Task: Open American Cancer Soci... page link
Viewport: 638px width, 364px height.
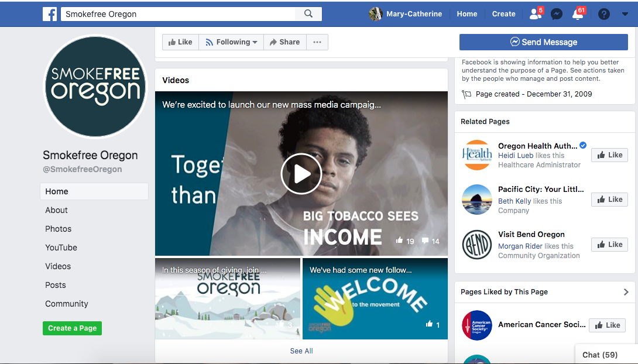Action: click(542, 325)
